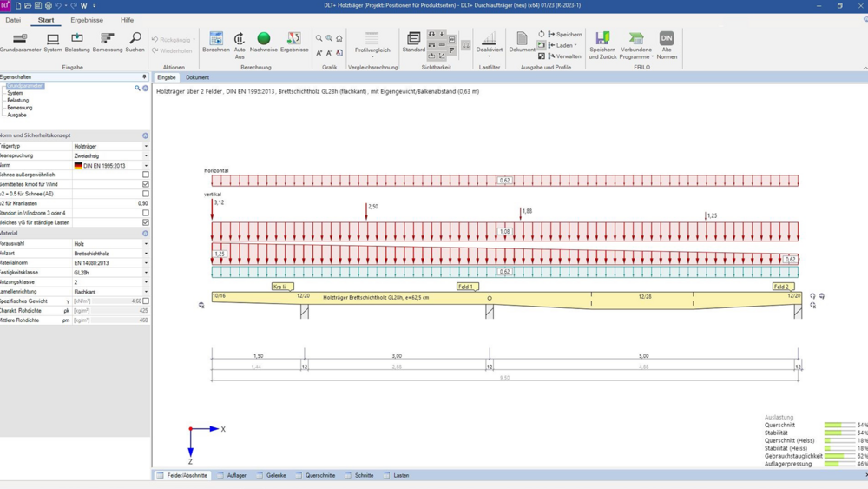Toggle the Spezifisches Gewicht checkbox

[x=146, y=301]
